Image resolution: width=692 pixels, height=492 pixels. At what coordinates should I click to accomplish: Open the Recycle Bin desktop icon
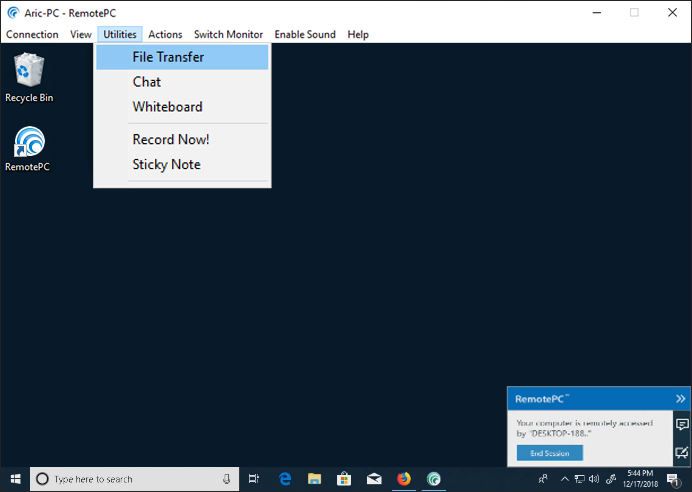[x=29, y=78]
